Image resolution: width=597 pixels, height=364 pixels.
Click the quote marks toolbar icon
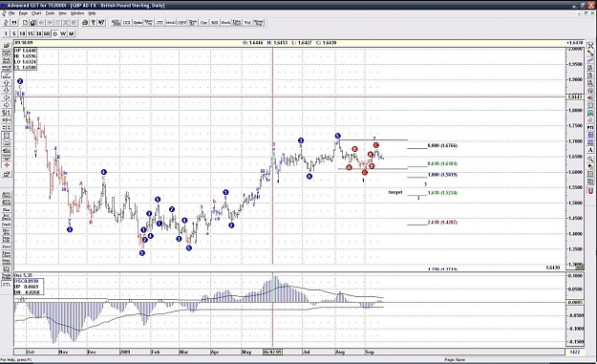click(14, 23)
